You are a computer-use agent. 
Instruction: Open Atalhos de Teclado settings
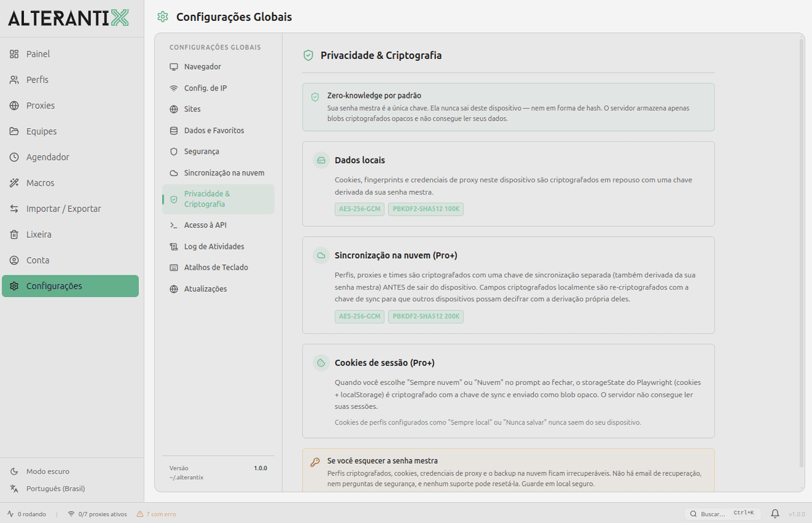click(218, 268)
